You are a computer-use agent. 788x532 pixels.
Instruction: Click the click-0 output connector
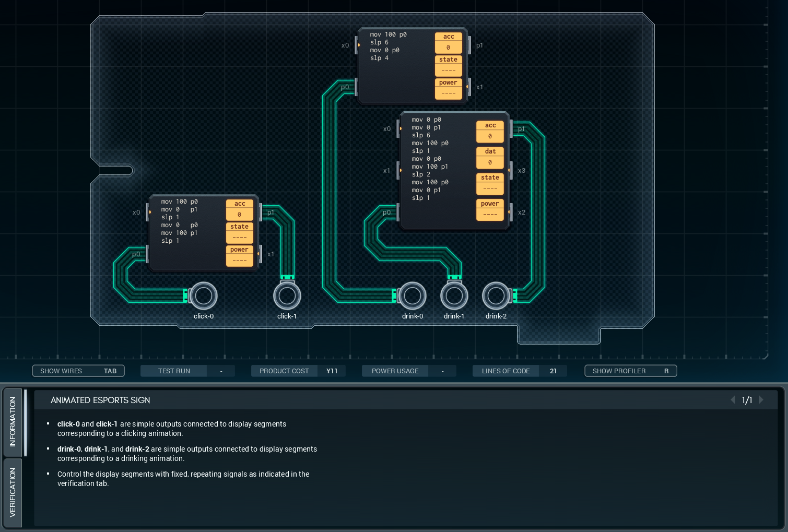pos(203,296)
